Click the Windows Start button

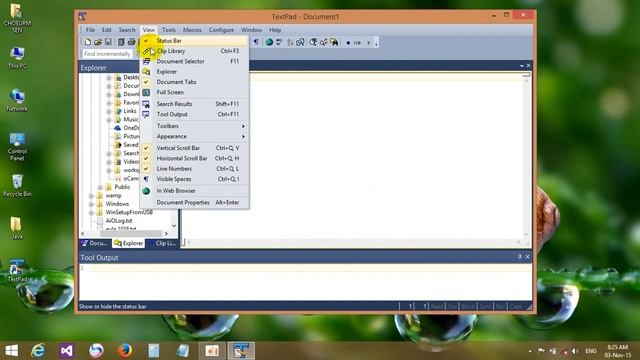click(11, 351)
